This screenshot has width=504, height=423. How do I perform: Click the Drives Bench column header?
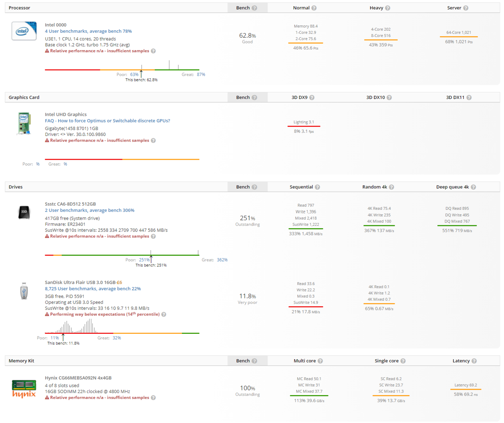pyautogui.click(x=247, y=187)
